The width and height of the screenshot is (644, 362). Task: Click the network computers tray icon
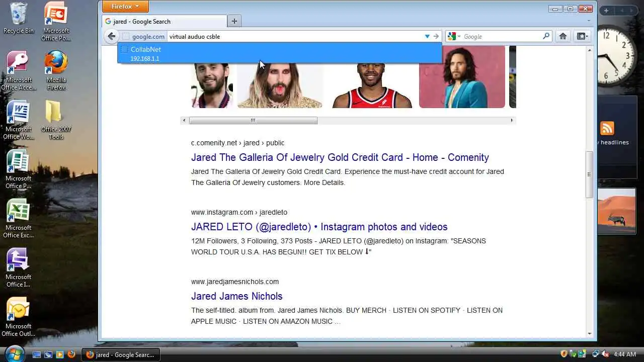click(x=596, y=354)
